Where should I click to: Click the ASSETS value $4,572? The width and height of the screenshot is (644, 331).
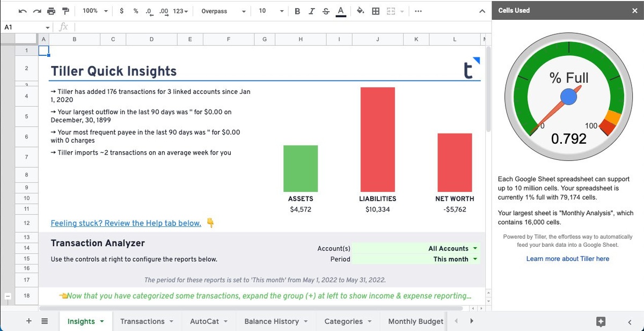[301, 209]
